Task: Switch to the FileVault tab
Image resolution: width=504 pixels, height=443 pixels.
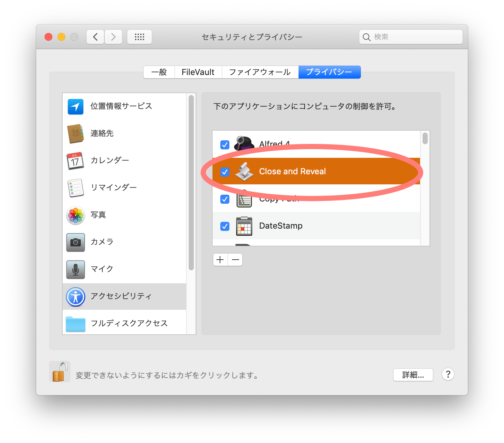Action: [198, 72]
